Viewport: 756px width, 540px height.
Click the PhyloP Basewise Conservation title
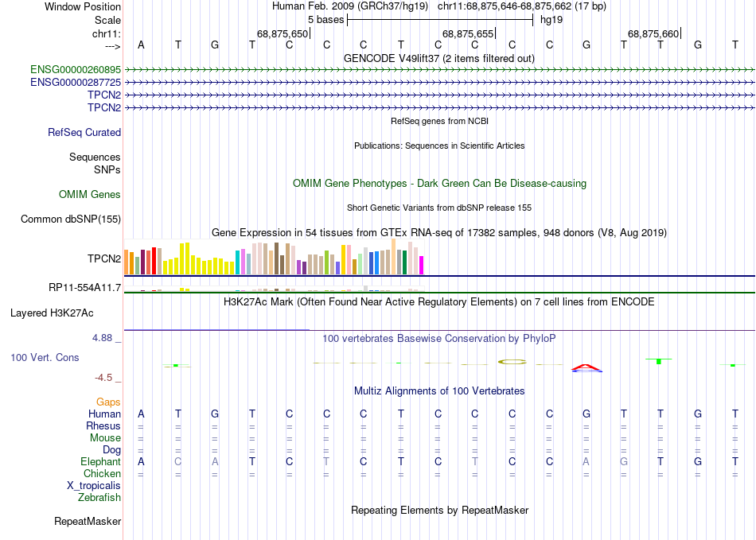pyautogui.click(x=439, y=339)
